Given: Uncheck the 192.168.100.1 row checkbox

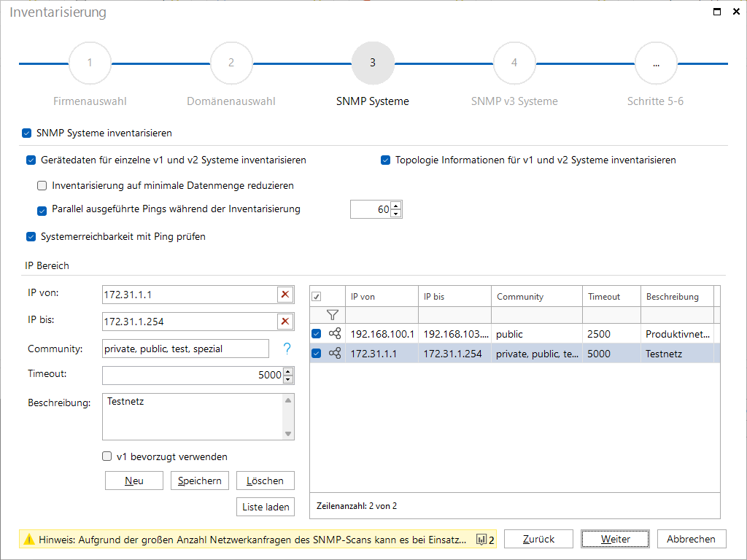Looking at the screenshot, I should [317, 334].
